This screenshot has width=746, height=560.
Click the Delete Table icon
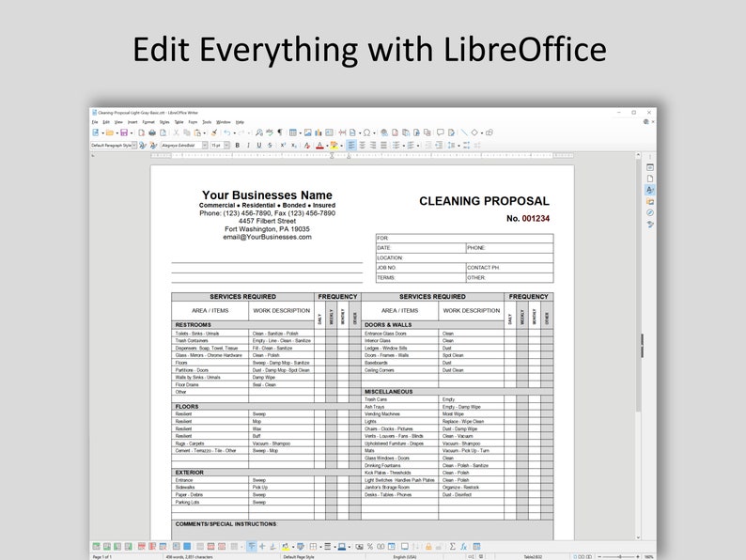tap(163, 547)
